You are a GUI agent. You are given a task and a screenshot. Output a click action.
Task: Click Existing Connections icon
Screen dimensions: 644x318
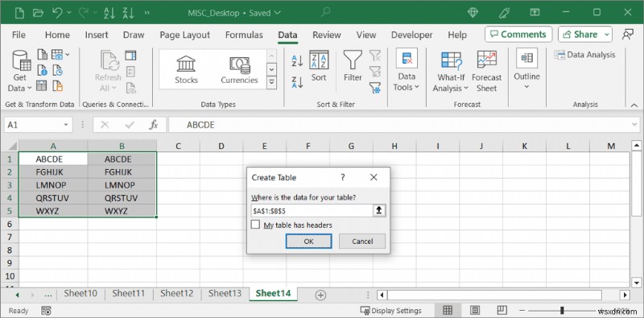(x=57, y=86)
